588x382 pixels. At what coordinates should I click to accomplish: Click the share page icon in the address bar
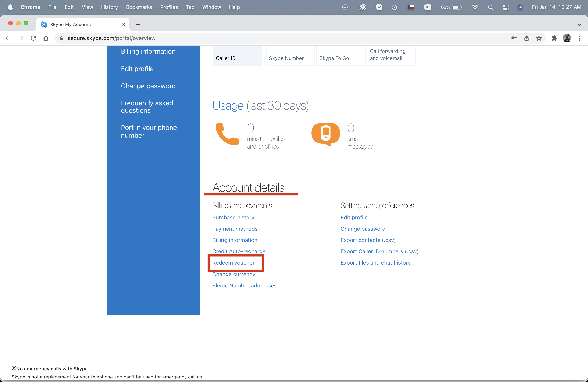point(527,38)
